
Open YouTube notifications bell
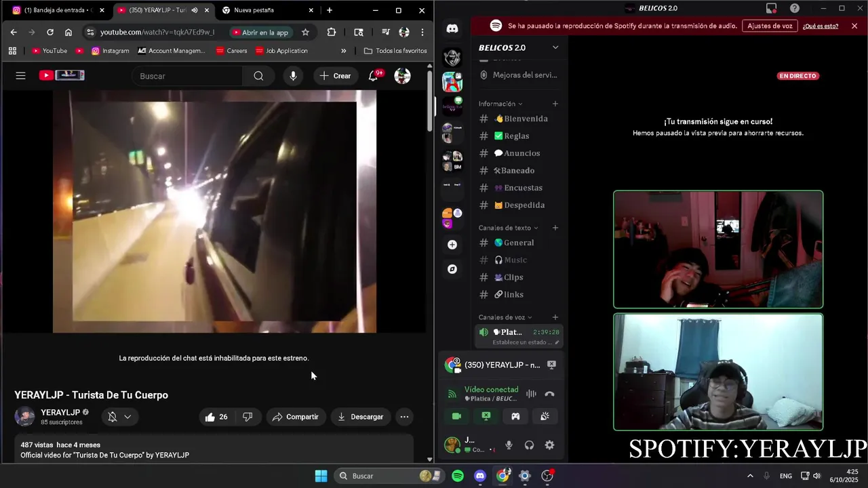(373, 76)
